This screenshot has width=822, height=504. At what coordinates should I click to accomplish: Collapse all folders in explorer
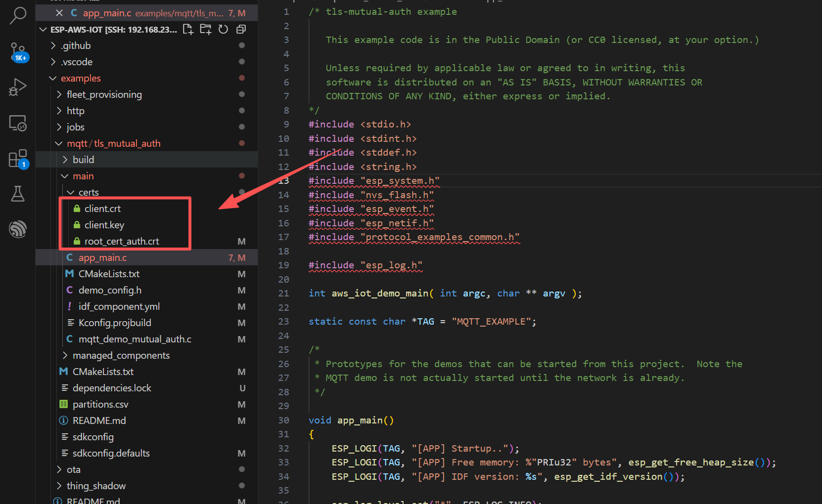click(241, 30)
